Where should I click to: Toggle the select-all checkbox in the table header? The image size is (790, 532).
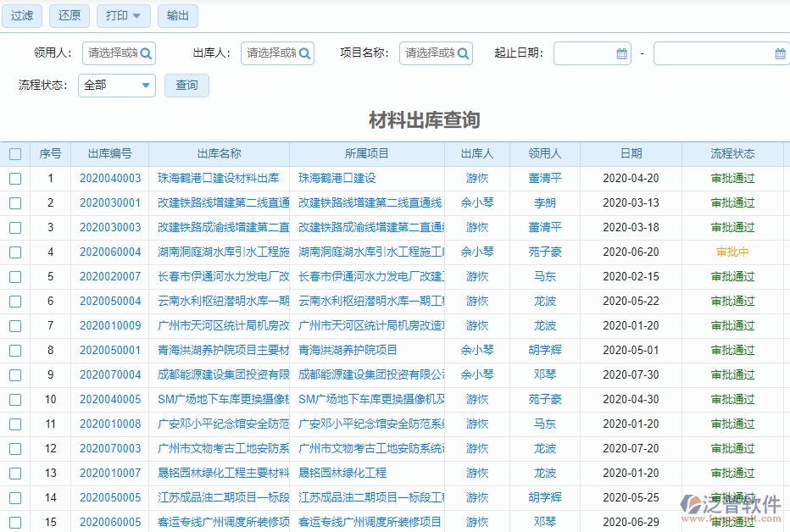(14, 153)
